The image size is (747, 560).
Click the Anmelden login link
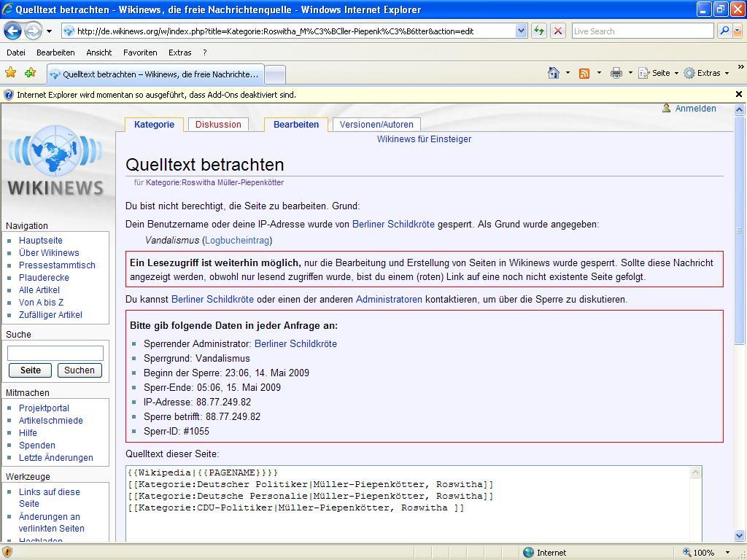(695, 109)
